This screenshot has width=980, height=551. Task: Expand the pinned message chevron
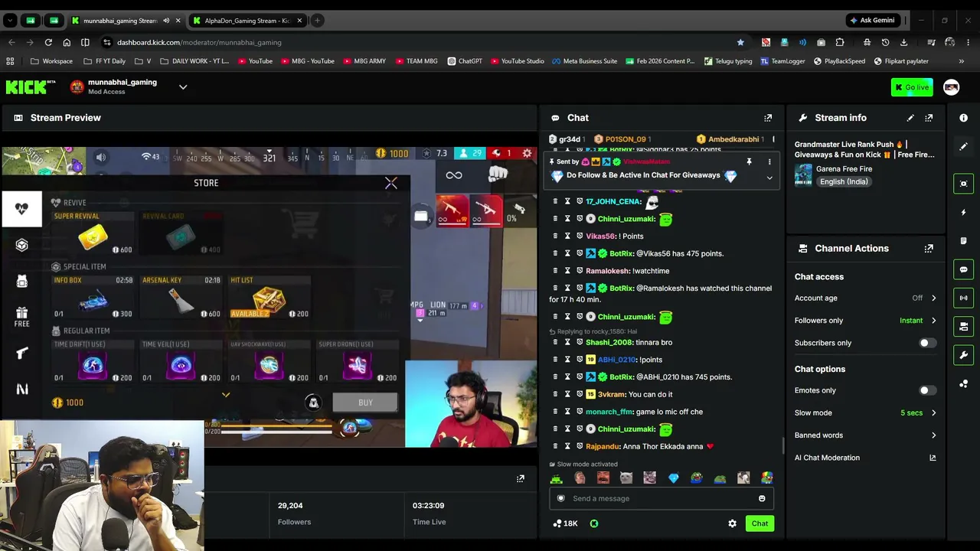tap(769, 178)
